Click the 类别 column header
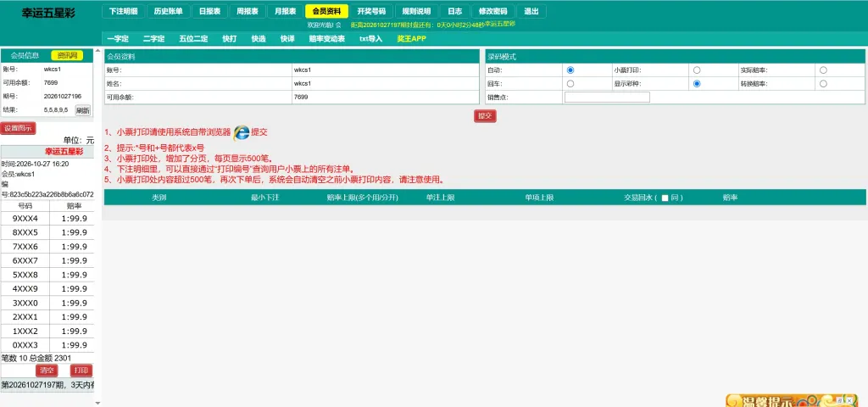This screenshot has height=407, width=868. (x=159, y=198)
